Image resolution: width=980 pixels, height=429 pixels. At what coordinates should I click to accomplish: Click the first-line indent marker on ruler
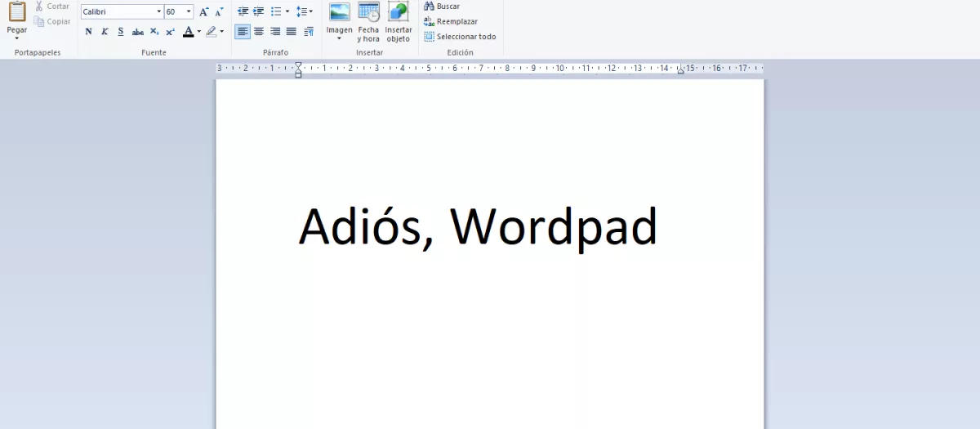point(298,65)
